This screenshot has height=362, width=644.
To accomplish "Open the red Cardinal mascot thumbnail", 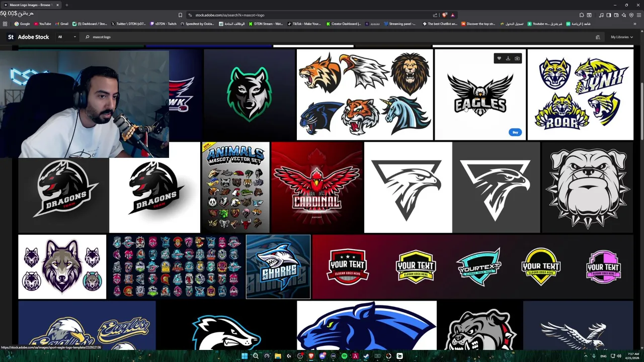I will (316, 188).
